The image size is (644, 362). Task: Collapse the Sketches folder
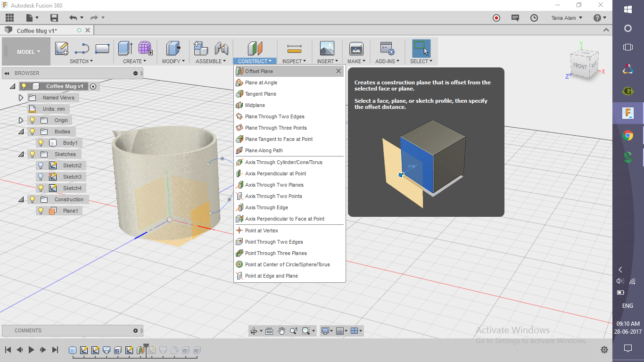pos(21,154)
